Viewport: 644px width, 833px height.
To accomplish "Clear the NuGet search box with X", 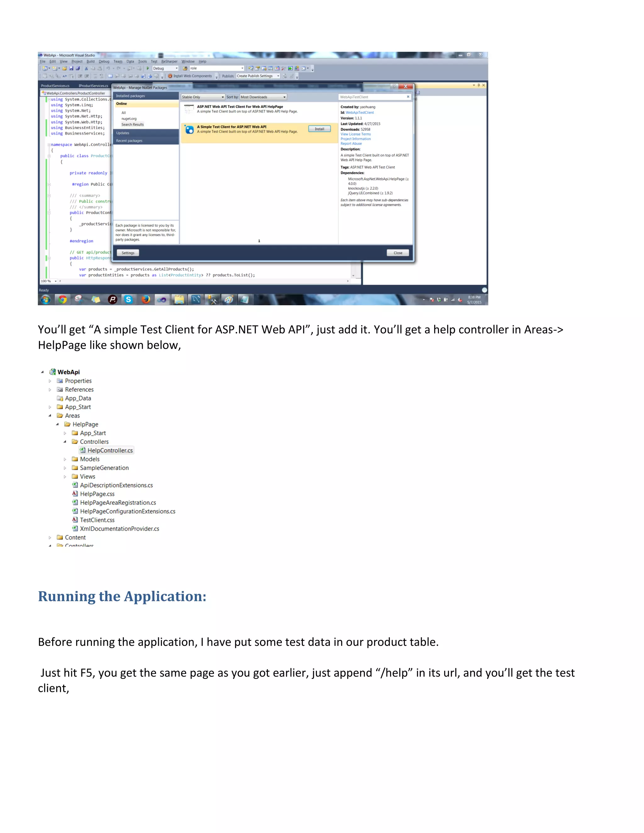I will [408, 97].
